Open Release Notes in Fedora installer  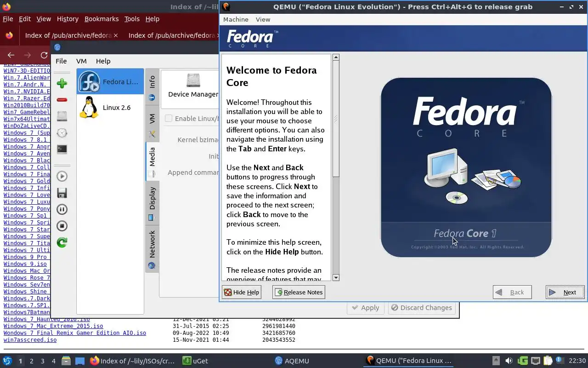click(x=299, y=292)
